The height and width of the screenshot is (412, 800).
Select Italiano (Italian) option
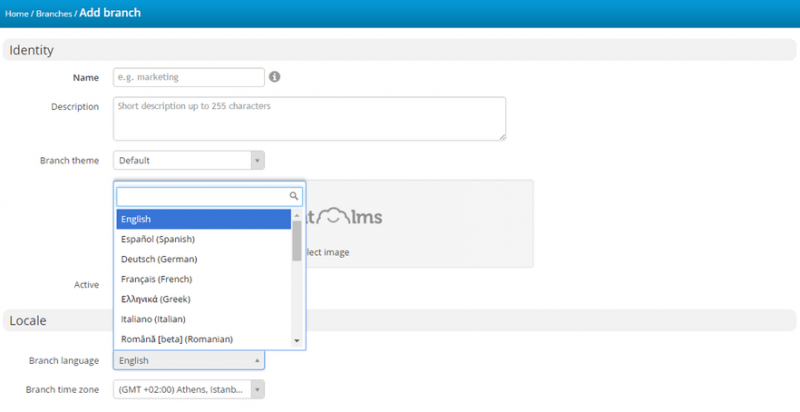pyautogui.click(x=204, y=319)
